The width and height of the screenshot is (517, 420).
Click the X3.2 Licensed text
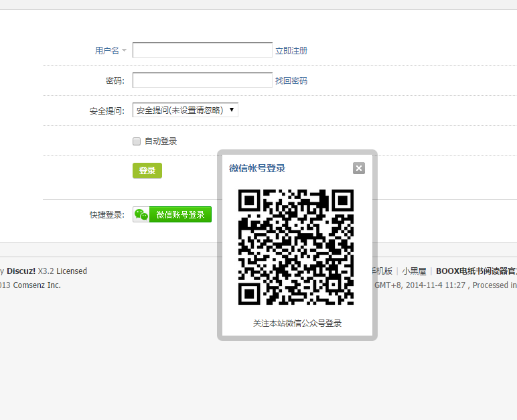click(x=62, y=271)
